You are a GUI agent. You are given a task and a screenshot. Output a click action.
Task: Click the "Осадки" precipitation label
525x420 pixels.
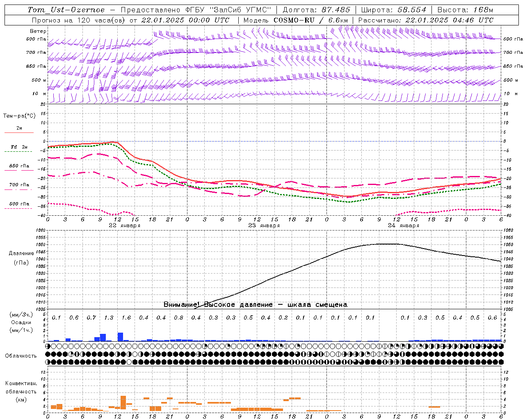click(21, 322)
